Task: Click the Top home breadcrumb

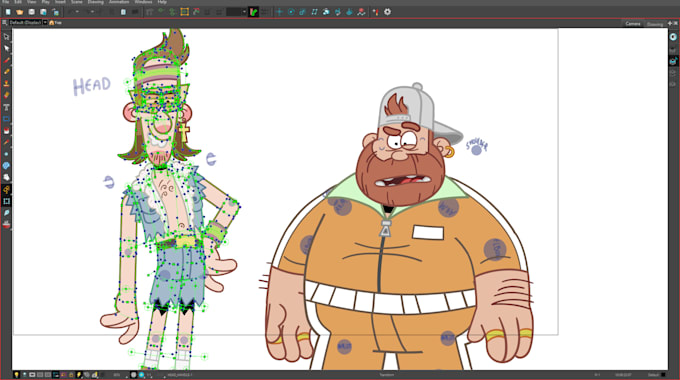Action: pyautogui.click(x=55, y=23)
